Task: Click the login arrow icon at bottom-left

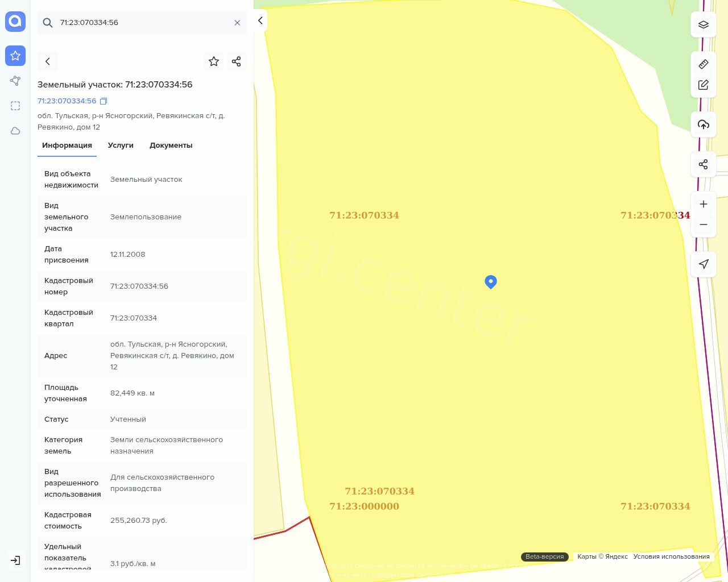Action: tap(15, 560)
